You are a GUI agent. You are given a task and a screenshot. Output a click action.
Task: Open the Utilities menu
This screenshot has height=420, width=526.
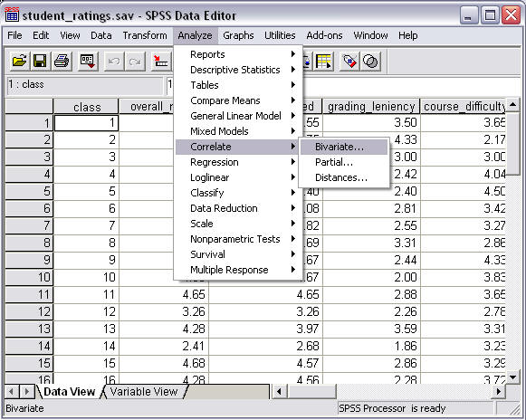280,35
